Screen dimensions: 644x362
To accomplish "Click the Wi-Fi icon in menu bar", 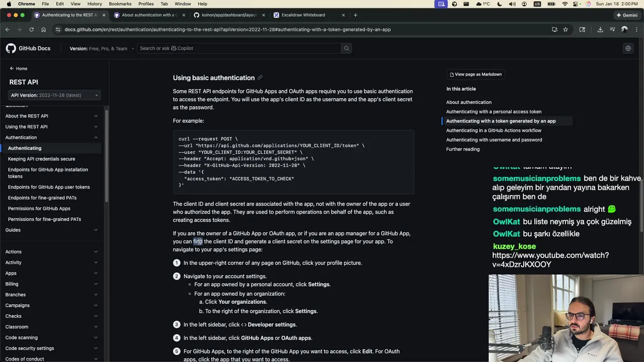I will pos(565,4).
